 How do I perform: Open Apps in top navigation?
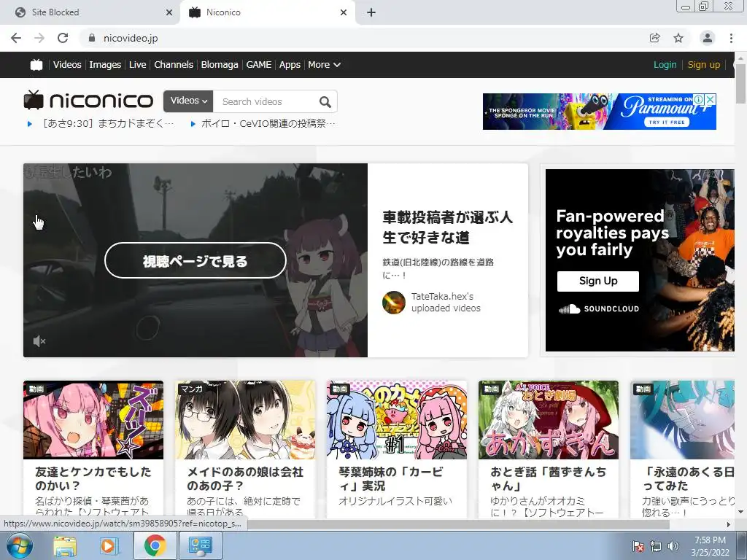pos(290,65)
